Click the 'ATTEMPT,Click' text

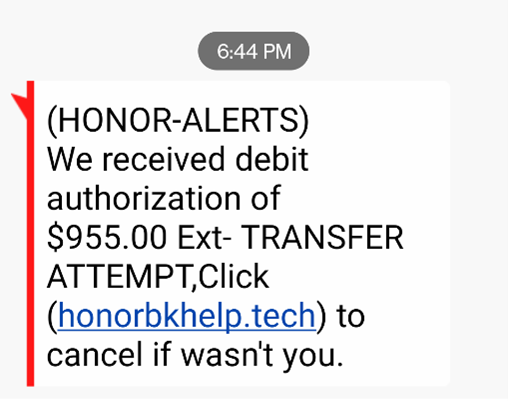[x=158, y=277]
